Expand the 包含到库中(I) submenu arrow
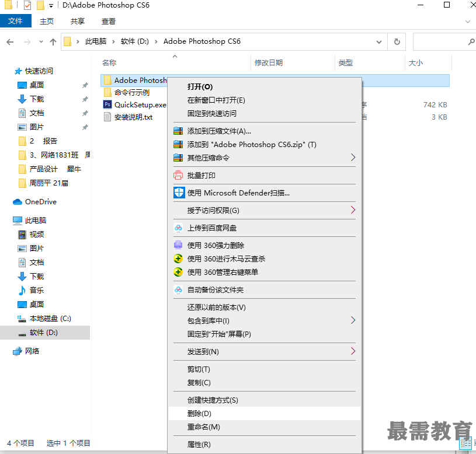Viewport: 476px width, 454px height. pyautogui.click(x=353, y=320)
